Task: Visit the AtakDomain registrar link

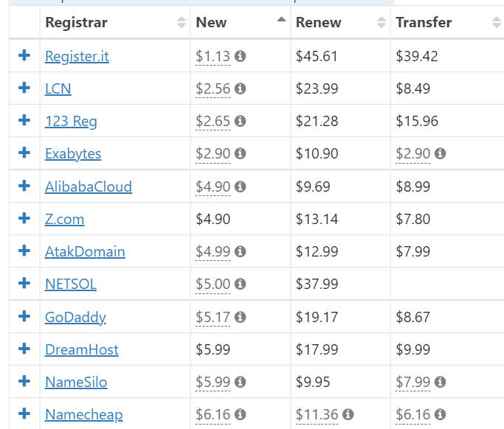Action: [85, 251]
